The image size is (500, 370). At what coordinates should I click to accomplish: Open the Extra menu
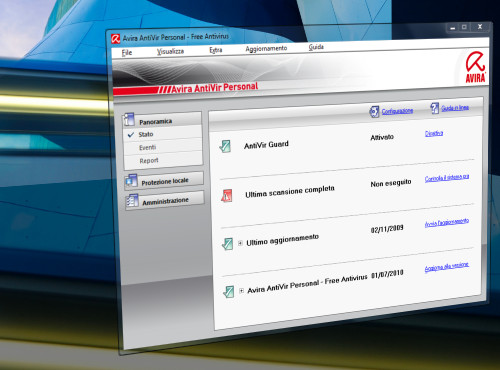216,50
